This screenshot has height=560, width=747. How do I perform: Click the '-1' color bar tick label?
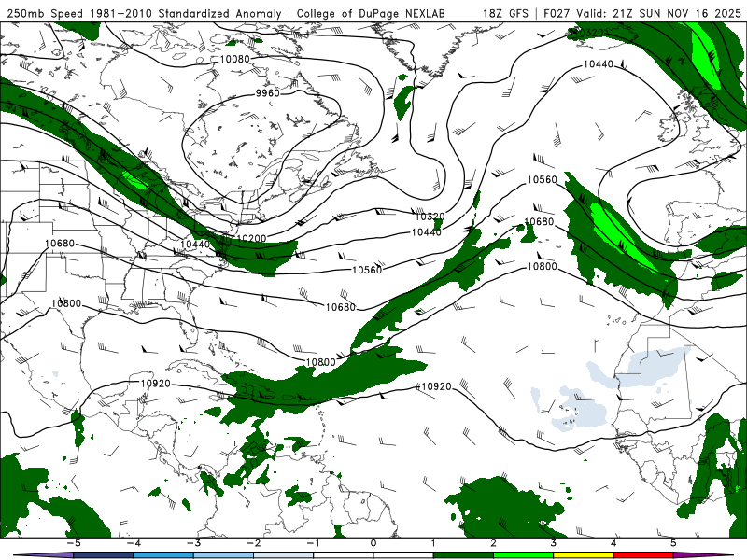[313, 543]
